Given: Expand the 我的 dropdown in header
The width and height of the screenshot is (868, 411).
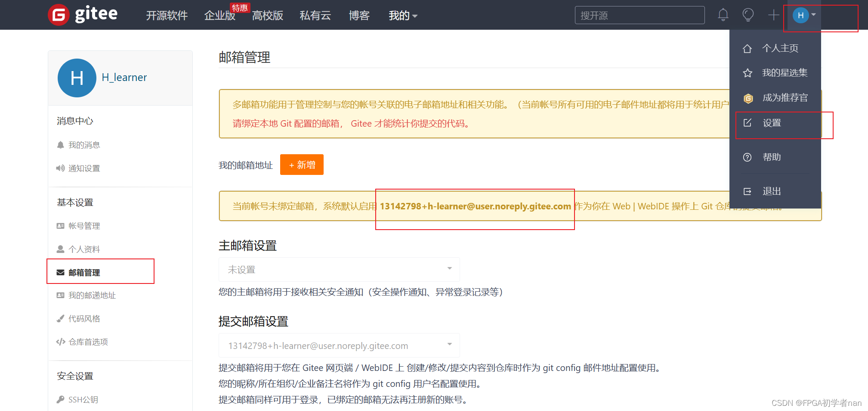Looking at the screenshot, I should [403, 16].
